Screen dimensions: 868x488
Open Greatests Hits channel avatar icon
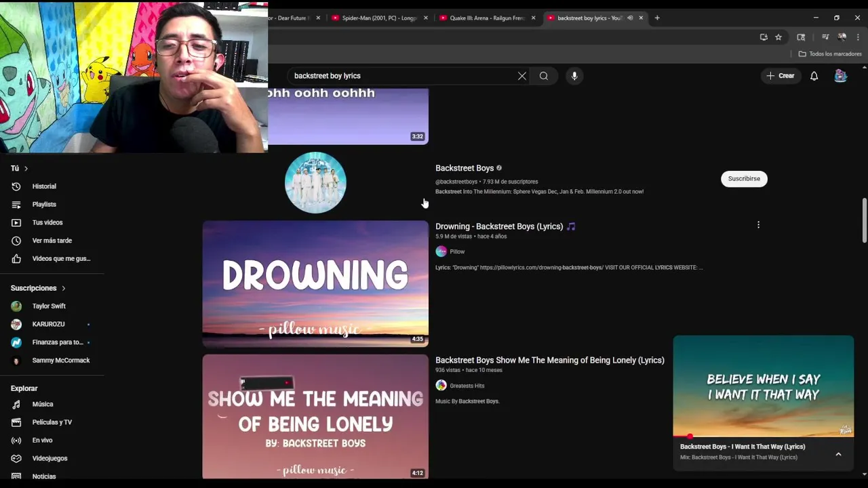[x=441, y=386]
